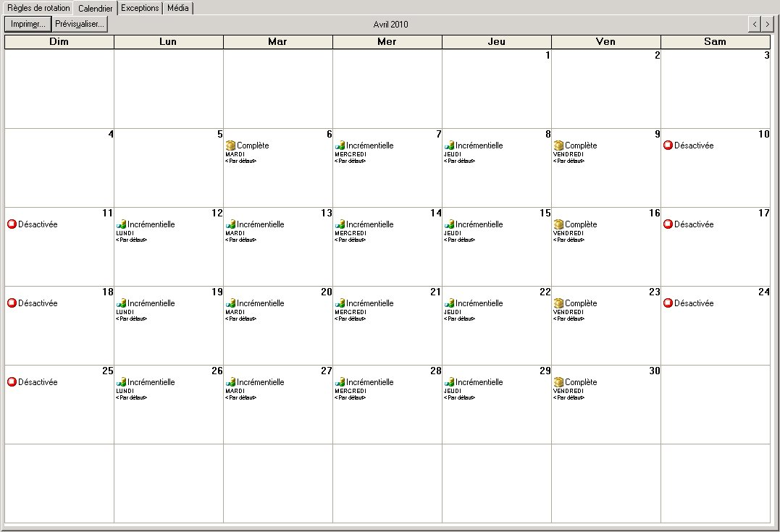Select day number 4 cell
780x532 pixels.
pyautogui.click(x=59, y=168)
